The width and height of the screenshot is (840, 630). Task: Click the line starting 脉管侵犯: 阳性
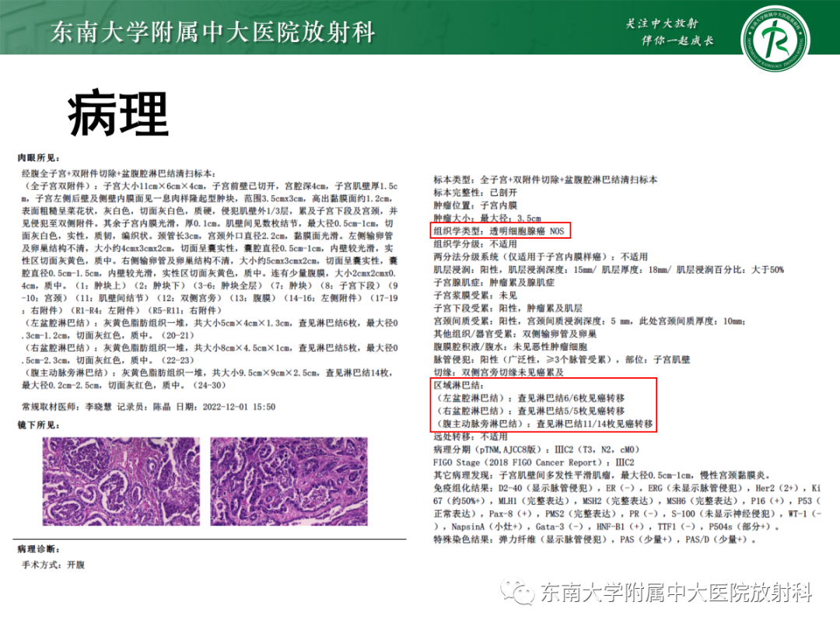tap(562, 360)
